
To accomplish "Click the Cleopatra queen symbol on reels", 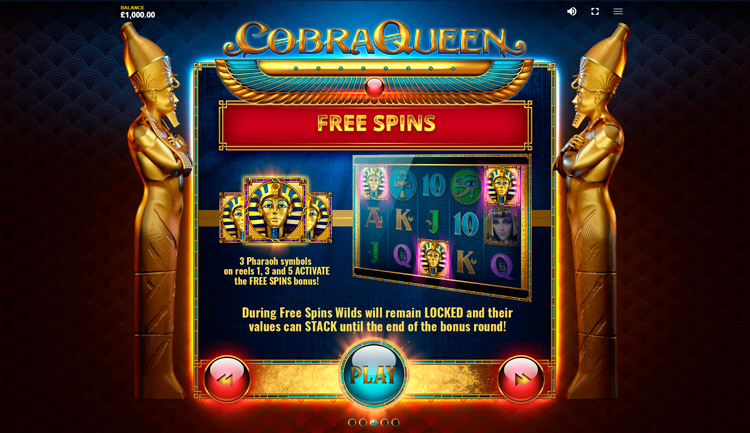I will pos(503,226).
